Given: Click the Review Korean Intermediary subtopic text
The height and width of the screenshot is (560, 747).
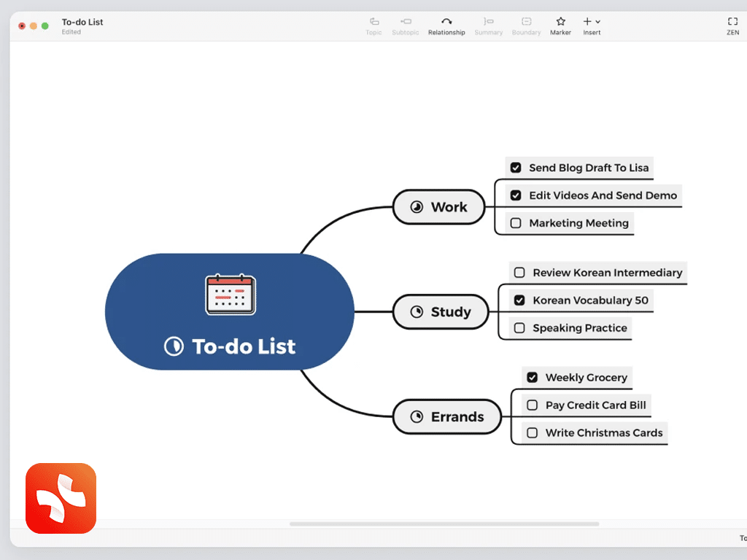Looking at the screenshot, I should coord(607,273).
